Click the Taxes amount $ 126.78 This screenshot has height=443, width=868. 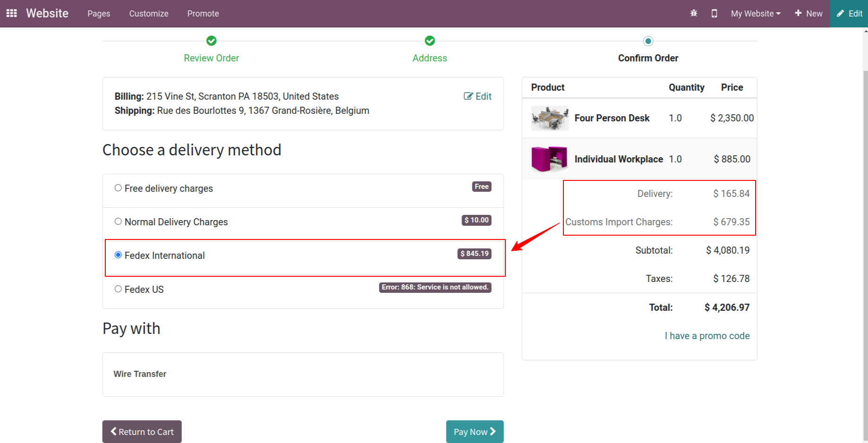pos(731,279)
